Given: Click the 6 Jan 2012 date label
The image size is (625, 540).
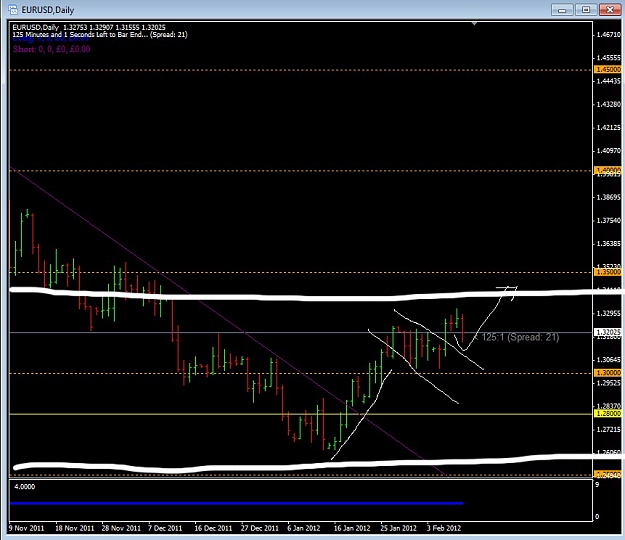Looking at the screenshot, I should click(304, 528).
